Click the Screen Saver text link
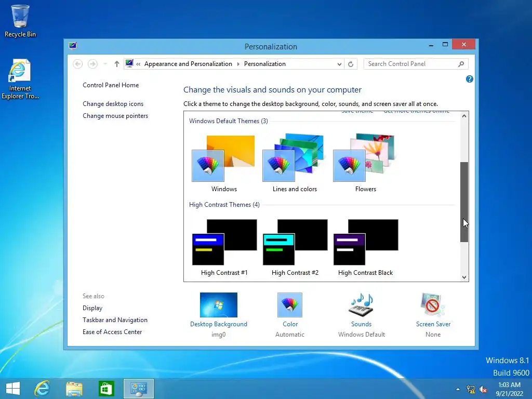 click(433, 324)
